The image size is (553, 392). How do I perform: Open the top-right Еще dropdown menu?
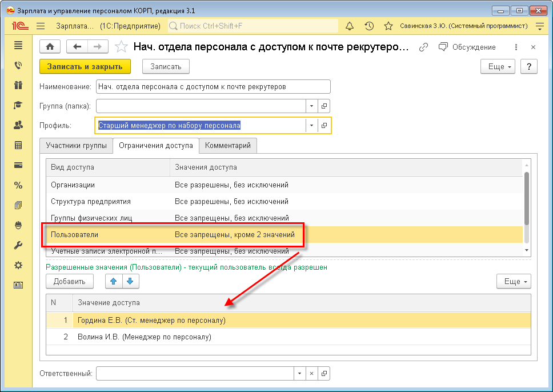click(498, 66)
